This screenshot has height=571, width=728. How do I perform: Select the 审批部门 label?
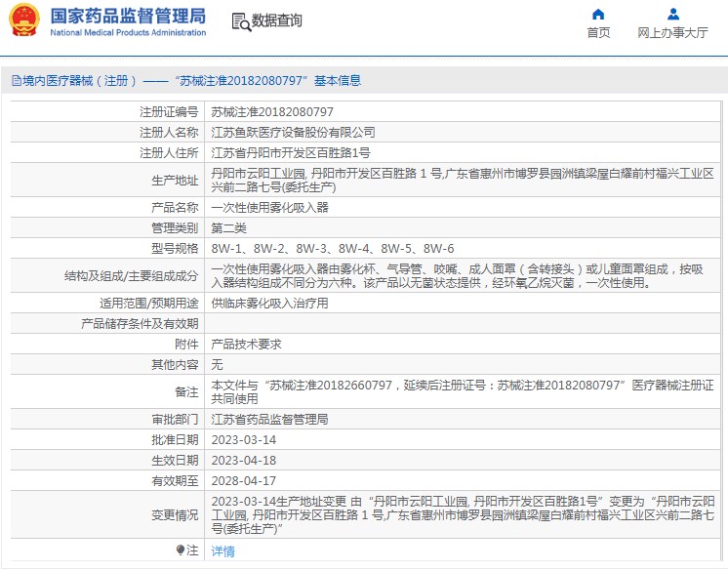[175, 419]
